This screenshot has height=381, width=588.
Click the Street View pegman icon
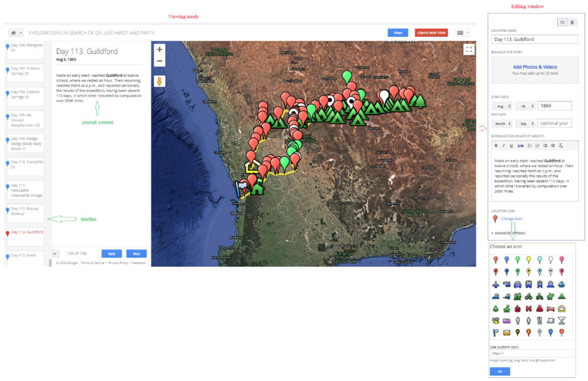point(160,81)
